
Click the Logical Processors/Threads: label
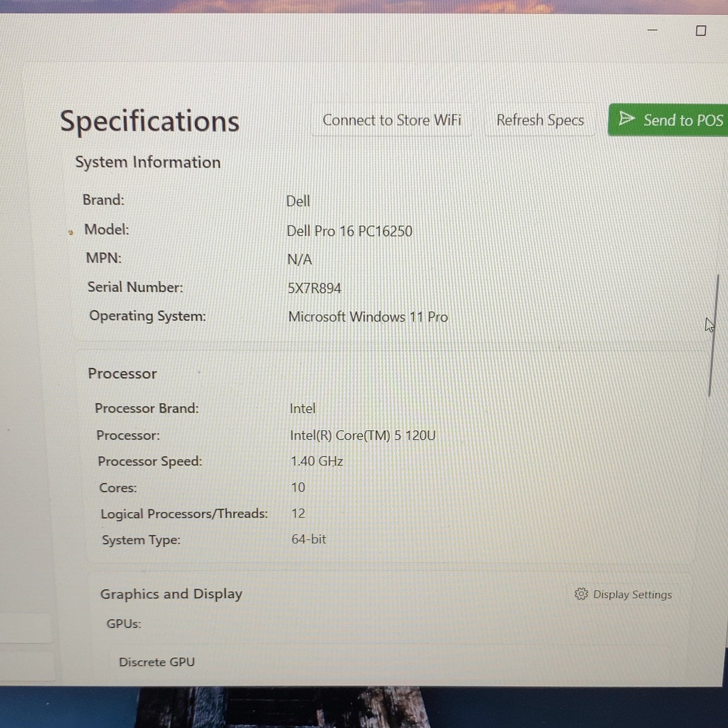[x=184, y=514]
